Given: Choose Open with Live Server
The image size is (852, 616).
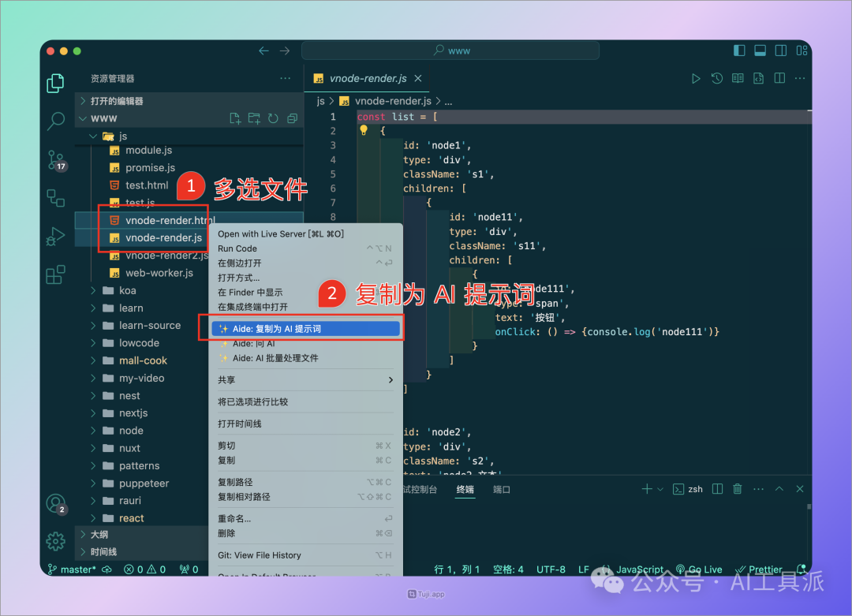Looking at the screenshot, I should 305,234.
